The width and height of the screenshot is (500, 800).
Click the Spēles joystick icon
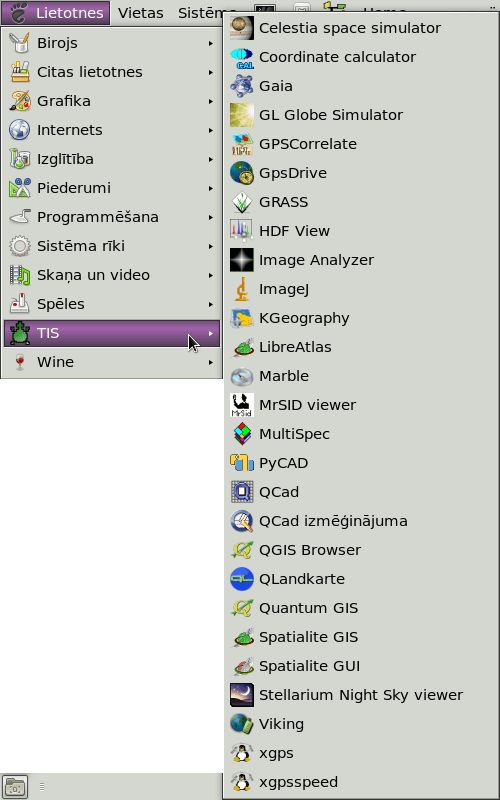[x=20, y=304]
